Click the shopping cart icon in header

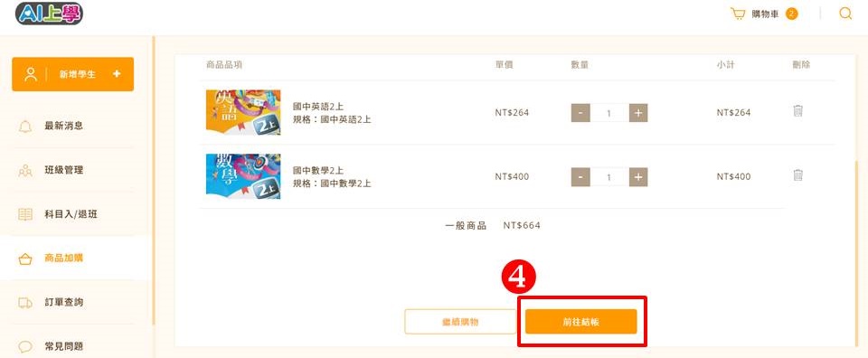738,14
